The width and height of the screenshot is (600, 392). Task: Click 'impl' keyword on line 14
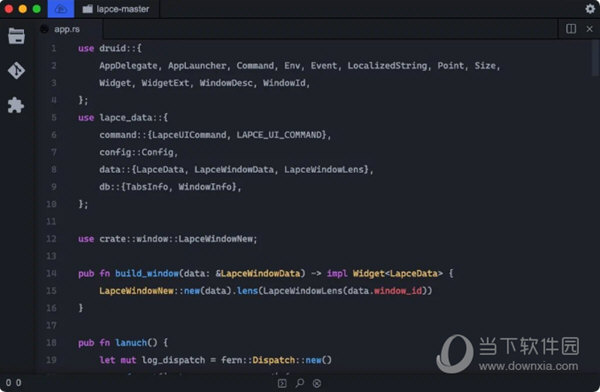coord(337,273)
